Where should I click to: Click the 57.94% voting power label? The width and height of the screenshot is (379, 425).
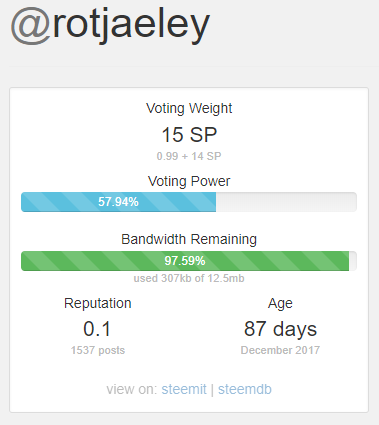click(x=118, y=202)
